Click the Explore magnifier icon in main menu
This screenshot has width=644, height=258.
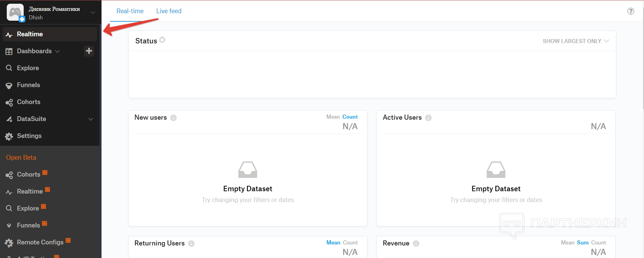(x=9, y=68)
